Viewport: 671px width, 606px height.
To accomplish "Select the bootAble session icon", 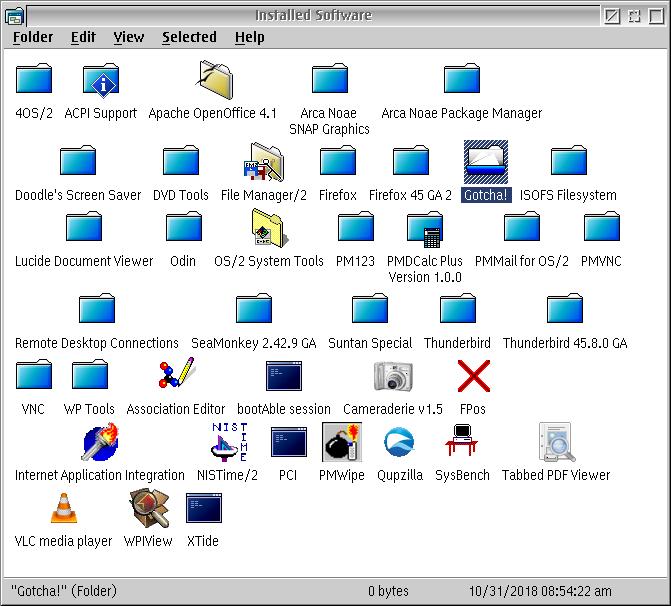I will (x=284, y=376).
